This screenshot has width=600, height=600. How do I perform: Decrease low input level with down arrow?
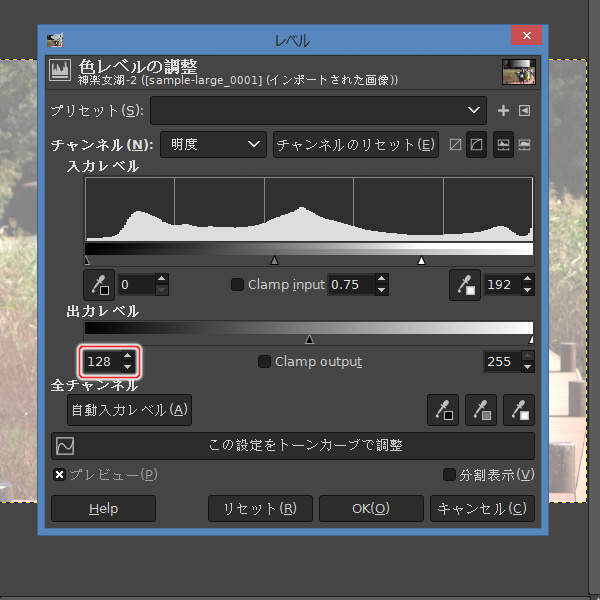[x=162, y=290]
